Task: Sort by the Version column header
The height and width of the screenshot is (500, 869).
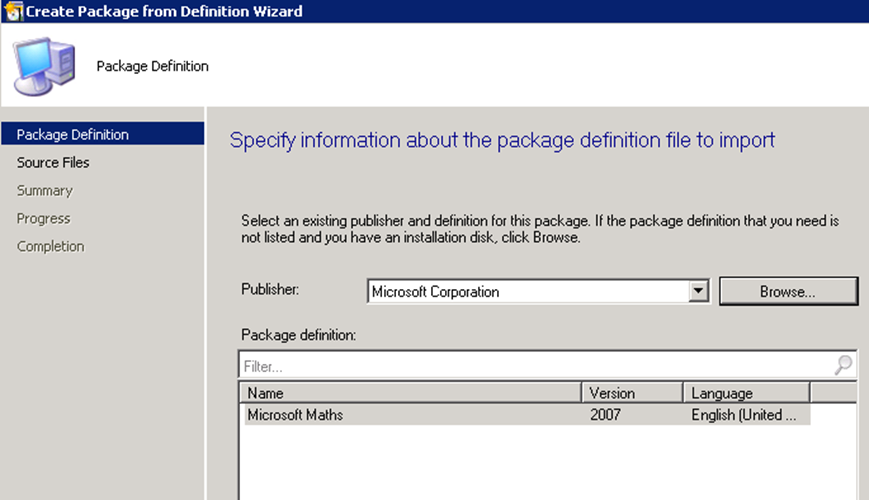Action: (x=632, y=392)
